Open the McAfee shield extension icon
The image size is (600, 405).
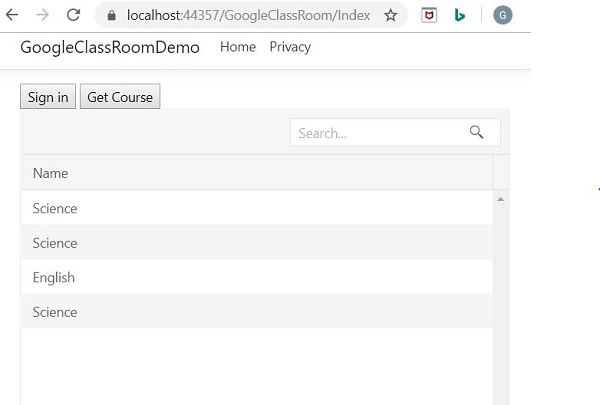click(429, 15)
